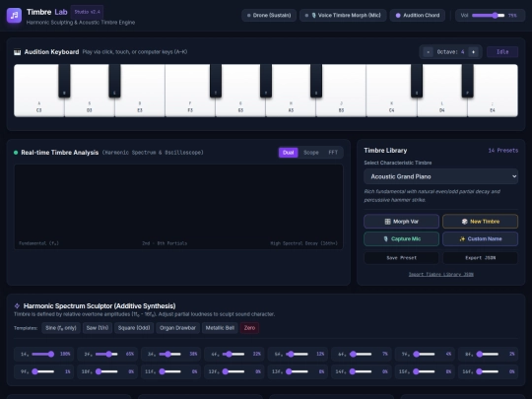Click the Capture Mic button
Image resolution: width=532 pixels, height=399 pixels.
401,238
